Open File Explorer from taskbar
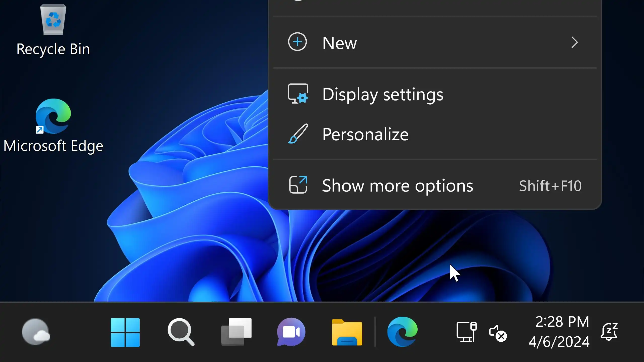644x362 pixels. (x=347, y=332)
